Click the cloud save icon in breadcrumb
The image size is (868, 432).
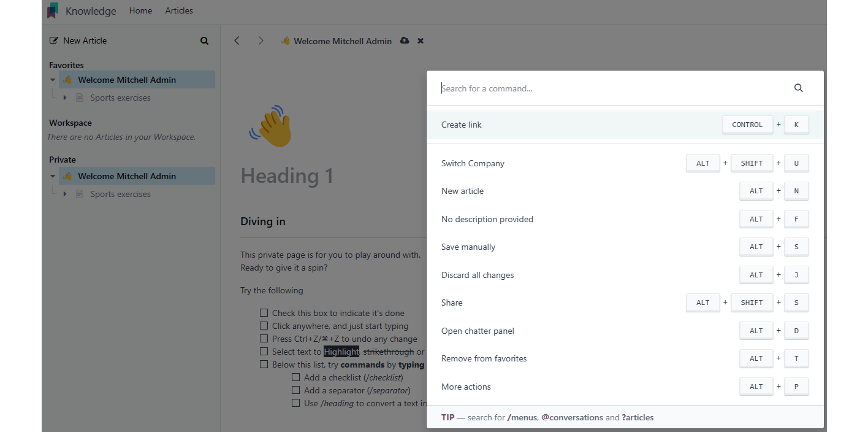[405, 40]
